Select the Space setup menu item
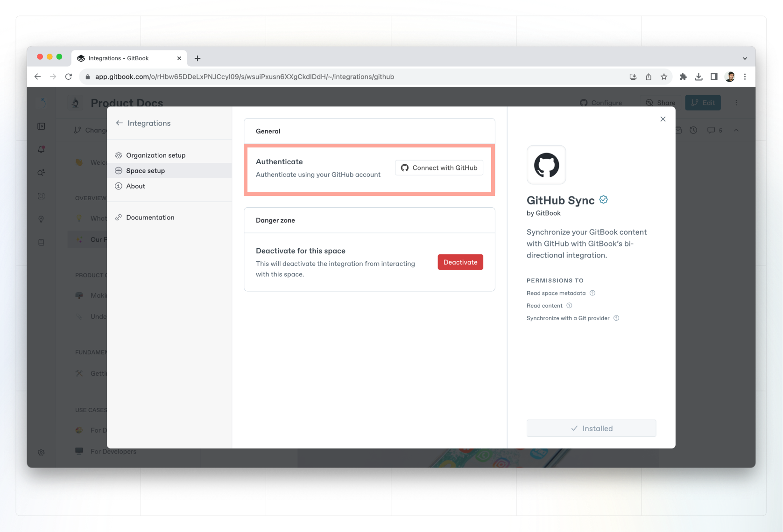Image resolution: width=783 pixels, height=532 pixels. pyautogui.click(x=145, y=171)
